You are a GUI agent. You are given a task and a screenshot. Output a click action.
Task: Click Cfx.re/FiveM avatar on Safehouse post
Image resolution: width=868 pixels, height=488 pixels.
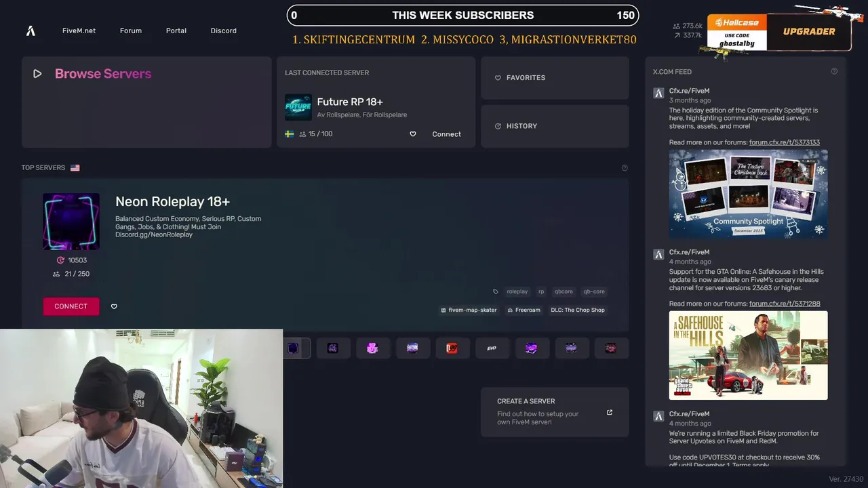click(x=658, y=255)
